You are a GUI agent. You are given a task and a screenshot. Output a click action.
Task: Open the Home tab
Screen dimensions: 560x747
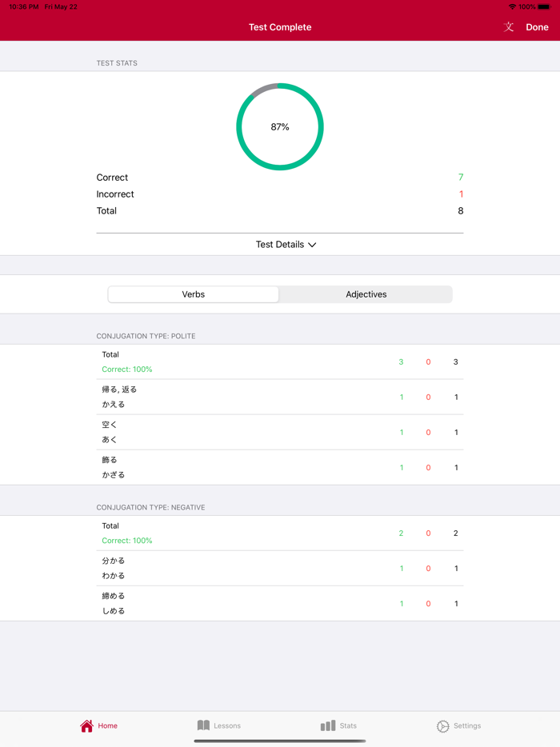tap(98, 725)
